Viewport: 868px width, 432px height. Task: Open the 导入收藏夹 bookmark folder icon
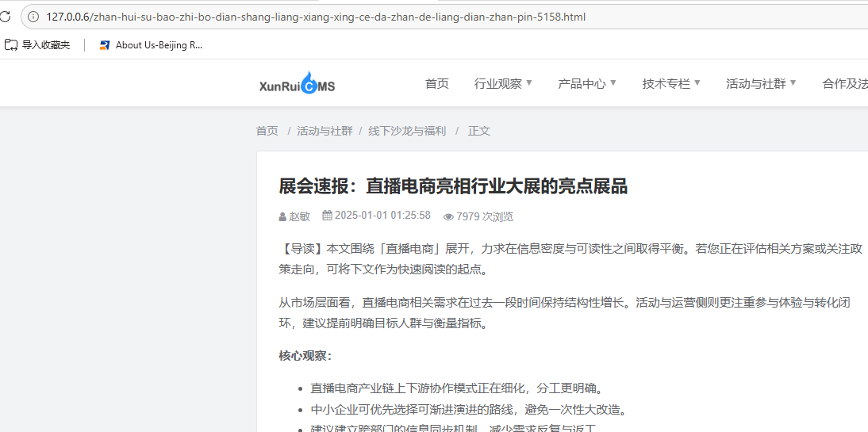coord(11,45)
